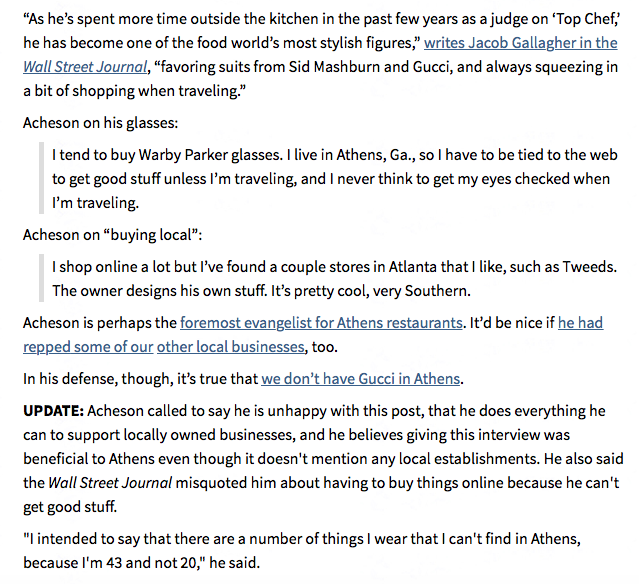Viewport: 639px width, 584px height.
Task: Click unlinked italic "Wall Street Journal" in update
Action: click(110, 483)
